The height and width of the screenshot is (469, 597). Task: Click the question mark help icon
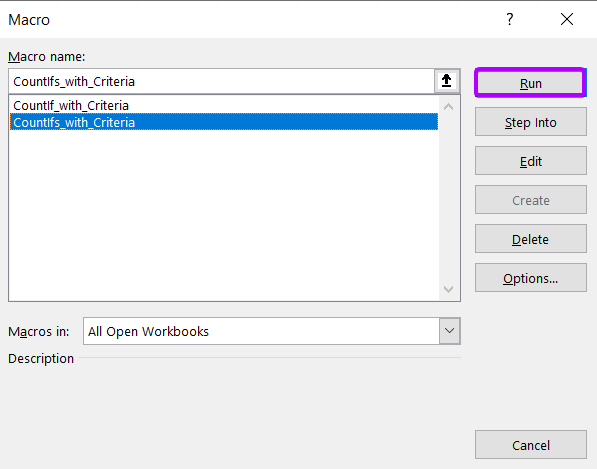510,19
